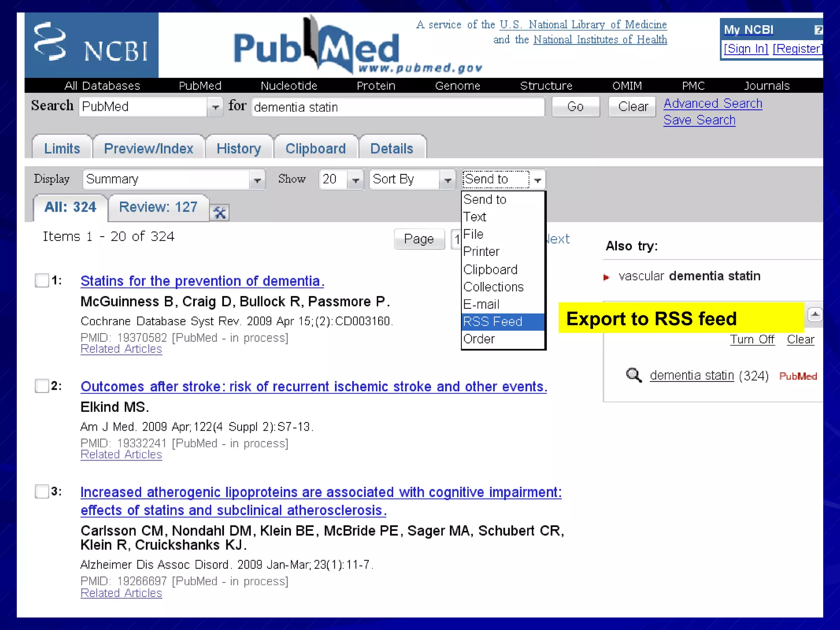Open PMC in black nav bar

[693, 86]
